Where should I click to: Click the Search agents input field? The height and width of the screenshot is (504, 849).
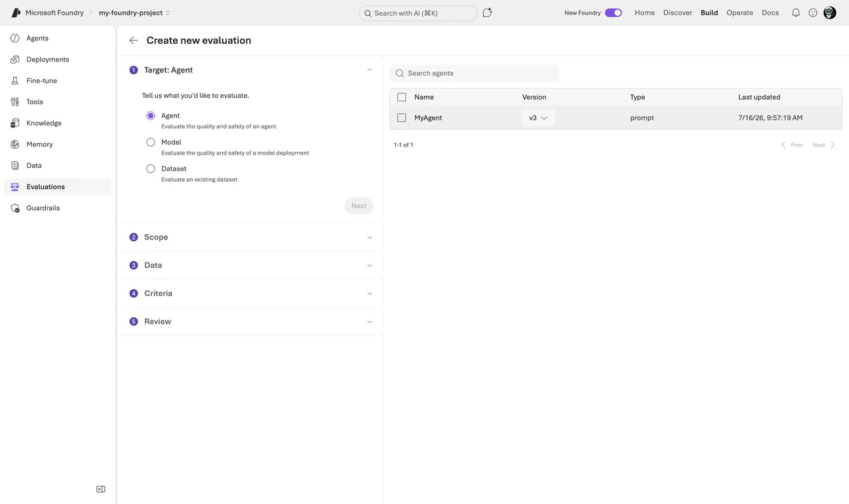[x=474, y=73]
